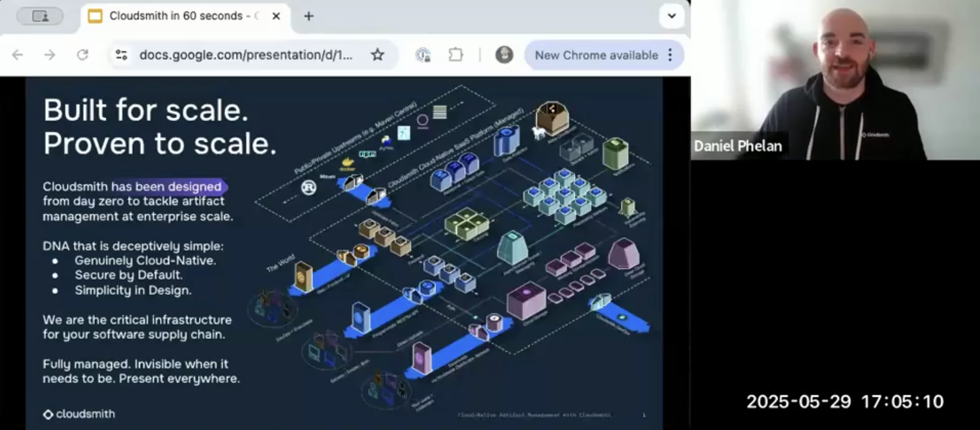Bookmark this page with the star icon
The height and width of the screenshot is (430, 980).
(x=377, y=55)
